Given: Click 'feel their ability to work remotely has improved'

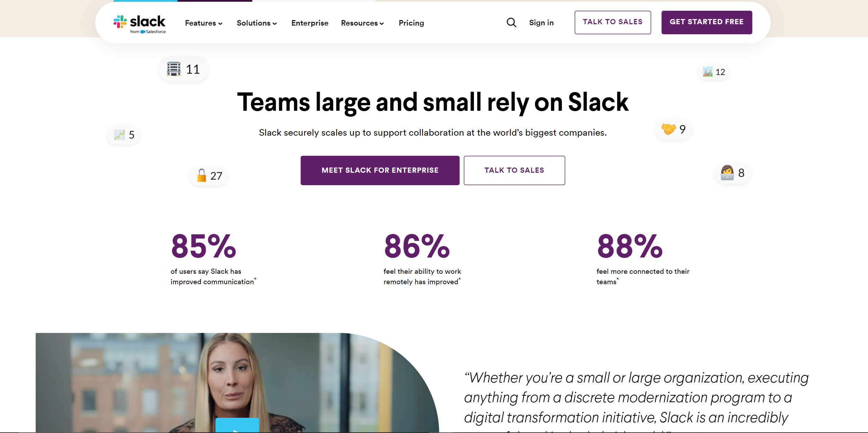Looking at the screenshot, I should tap(422, 277).
